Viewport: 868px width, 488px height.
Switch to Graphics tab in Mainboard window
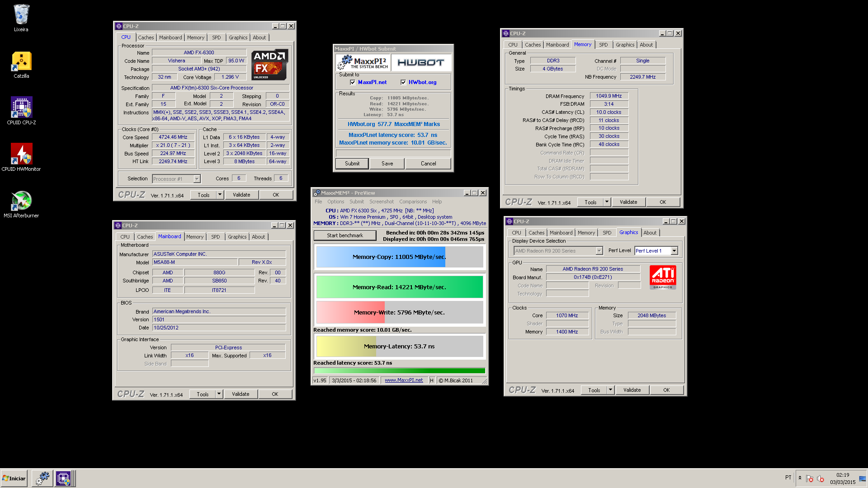(x=237, y=237)
